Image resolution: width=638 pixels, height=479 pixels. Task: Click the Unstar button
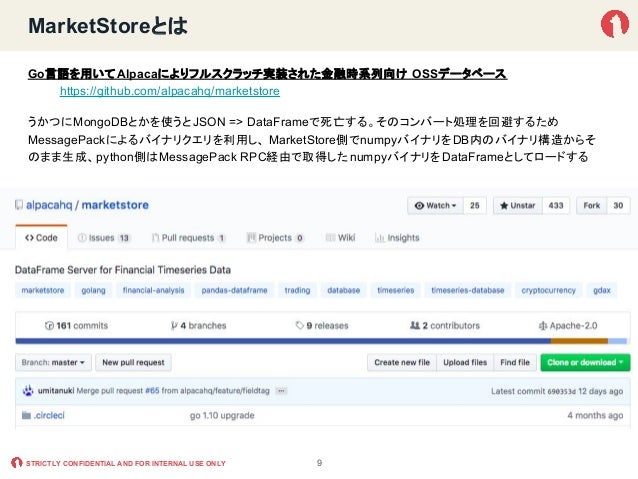click(x=518, y=206)
